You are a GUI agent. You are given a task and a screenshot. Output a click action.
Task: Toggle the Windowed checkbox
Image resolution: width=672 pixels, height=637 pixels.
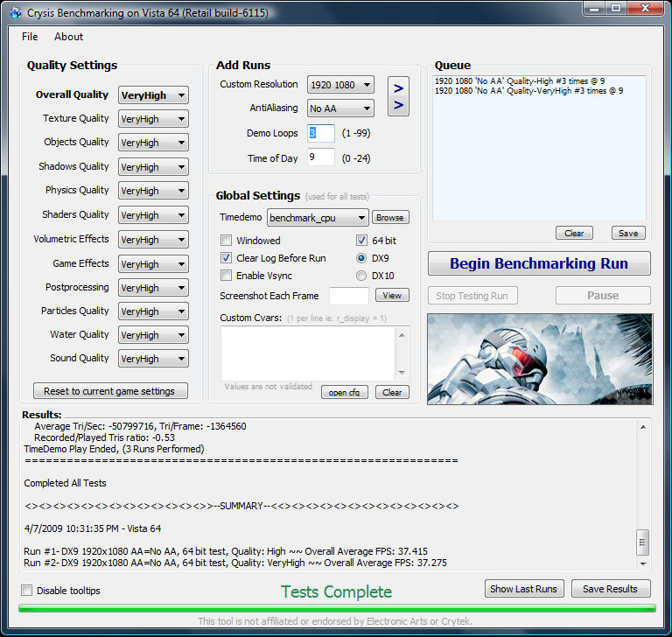click(226, 241)
